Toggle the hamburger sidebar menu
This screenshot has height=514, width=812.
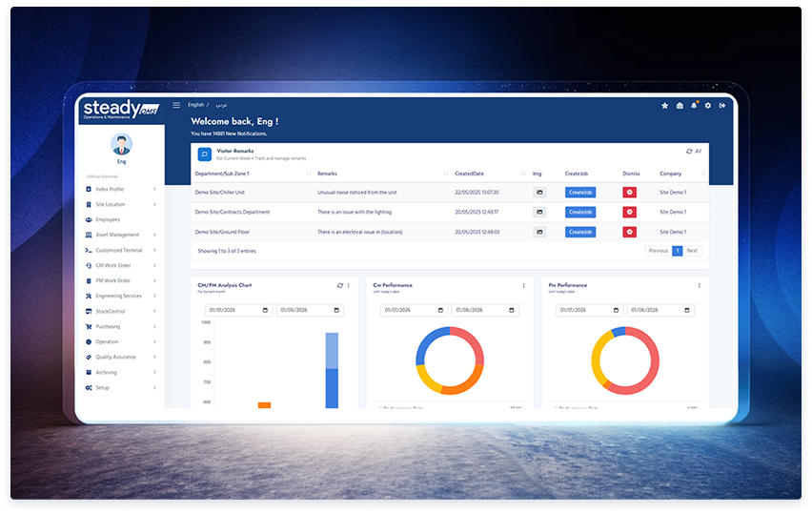coord(176,105)
